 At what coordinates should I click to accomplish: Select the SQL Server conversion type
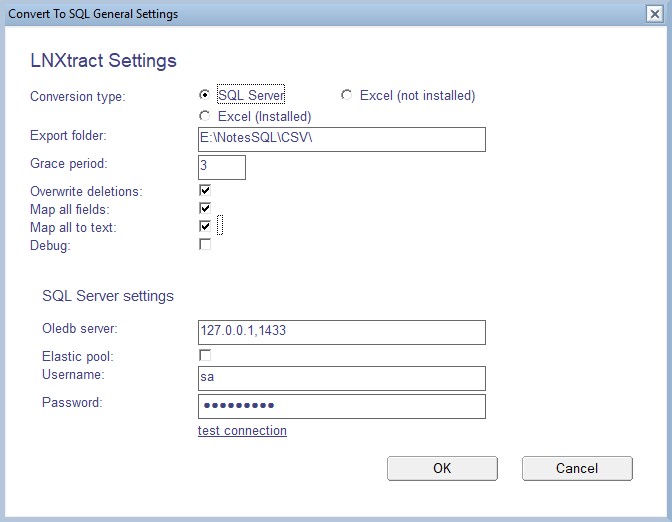205,95
